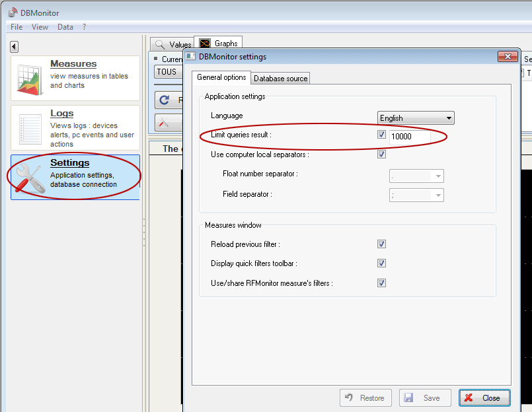Image resolution: width=532 pixels, height=412 pixels.
Task: Click the undo arrow icon on Restore button
Action: click(349, 397)
